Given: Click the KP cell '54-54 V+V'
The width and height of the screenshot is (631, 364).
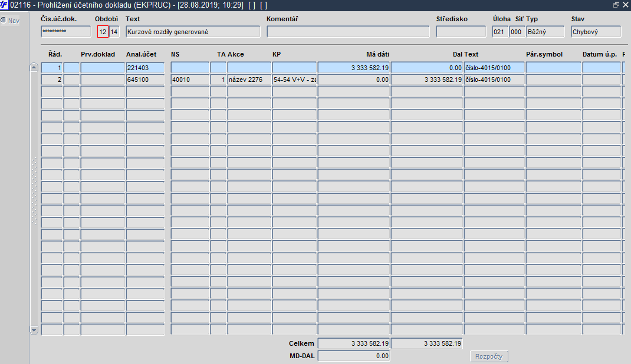Looking at the screenshot, I should point(295,80).
